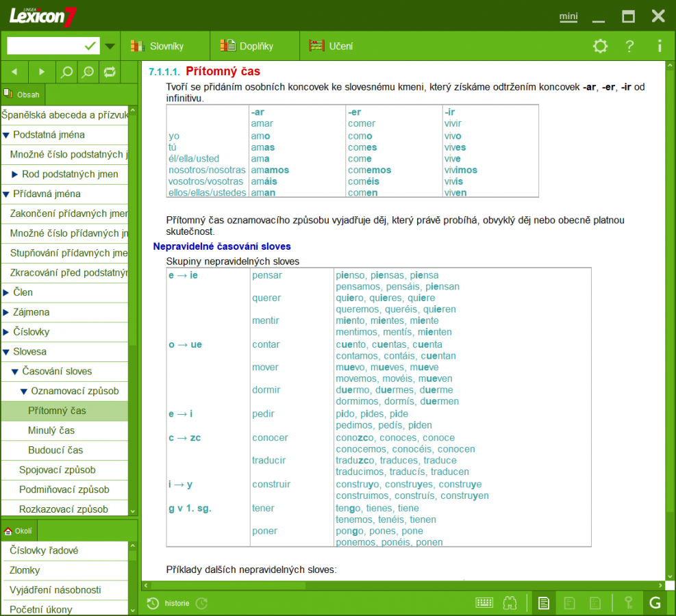
Task: Click the magnifier search icon in the toolbar
Action: point(66,72)
